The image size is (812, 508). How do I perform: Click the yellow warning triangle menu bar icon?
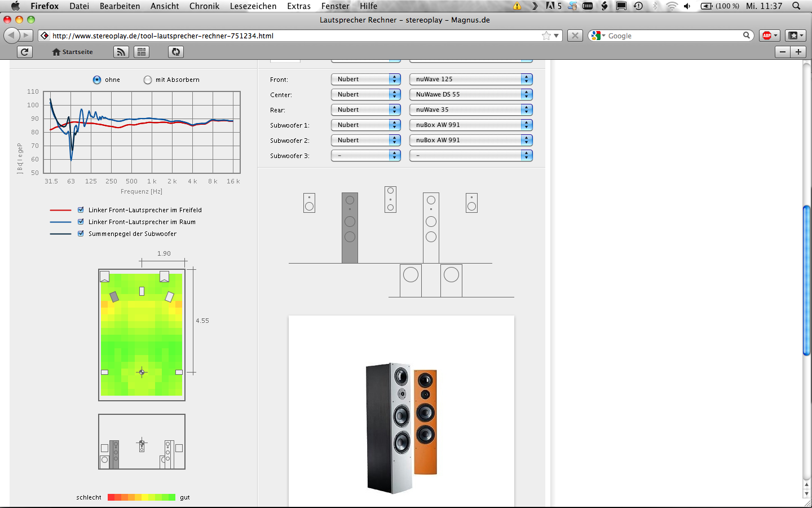[x=517, y=6]
